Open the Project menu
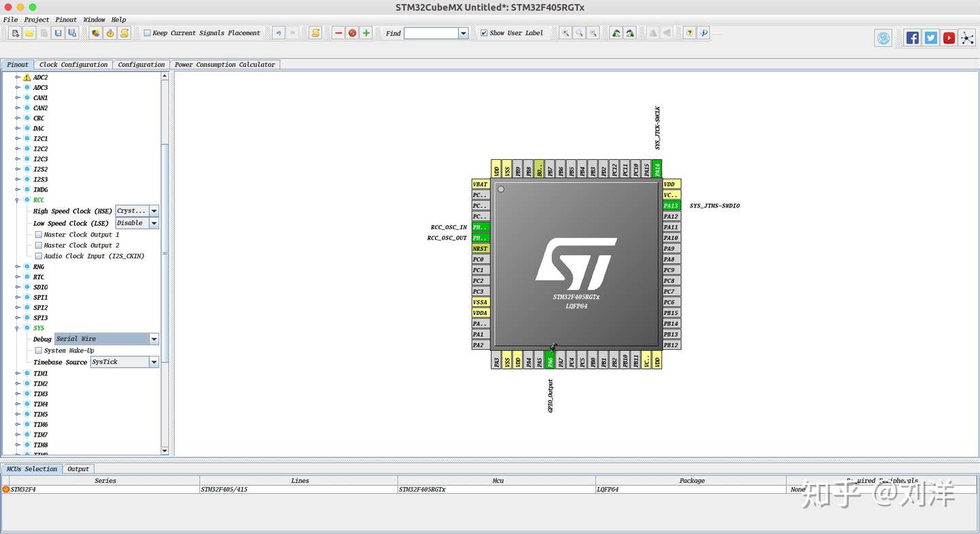 coord(37,20)
